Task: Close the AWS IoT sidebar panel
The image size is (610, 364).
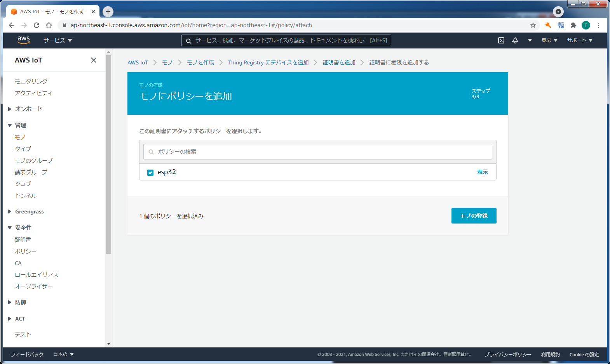Action: point(94,60)
